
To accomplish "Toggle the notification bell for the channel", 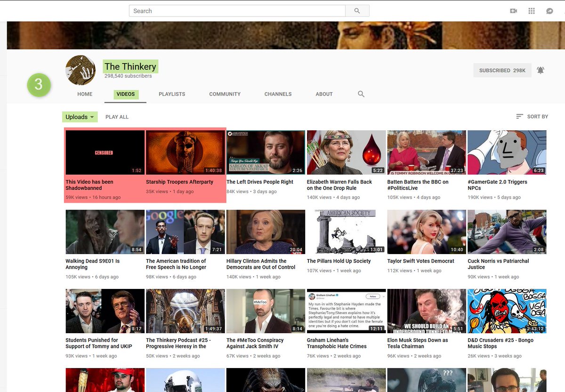I will pos(541,70).
